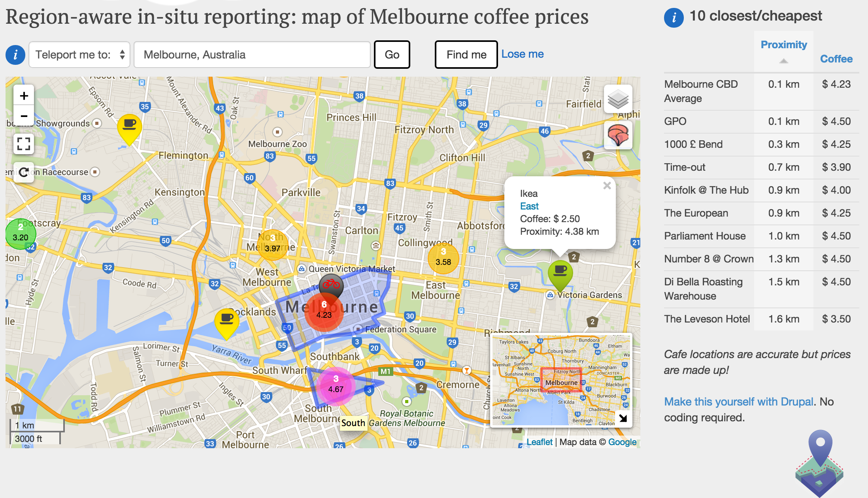Screen dimensions: 868x498
Task: Click the Federation Square map label
Action: tap(401, 329)
